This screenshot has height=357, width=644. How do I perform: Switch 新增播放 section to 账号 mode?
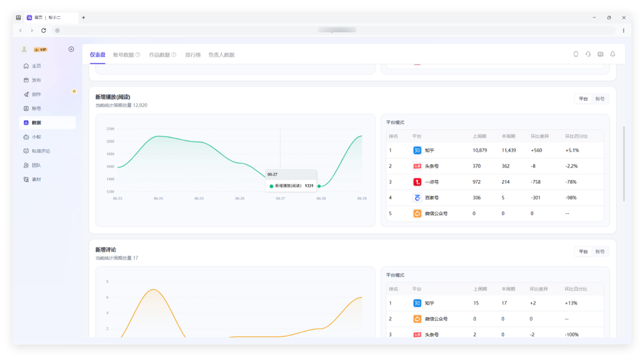600,99
